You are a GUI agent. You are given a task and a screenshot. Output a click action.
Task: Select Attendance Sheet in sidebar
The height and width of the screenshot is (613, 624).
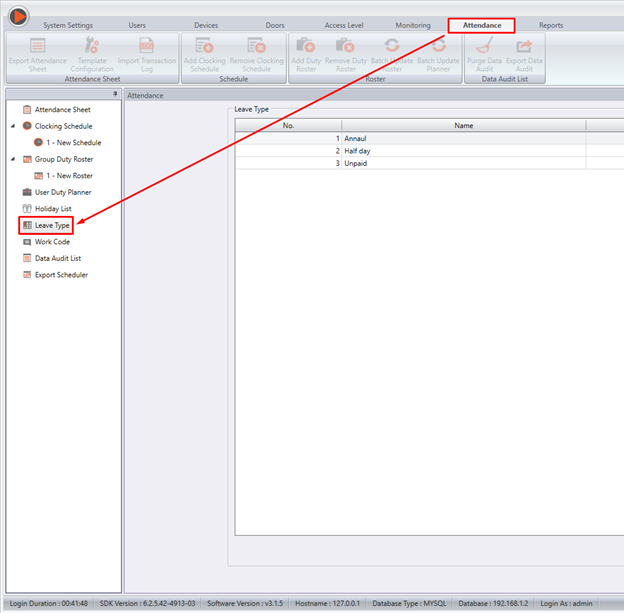(x=62, y=109)
